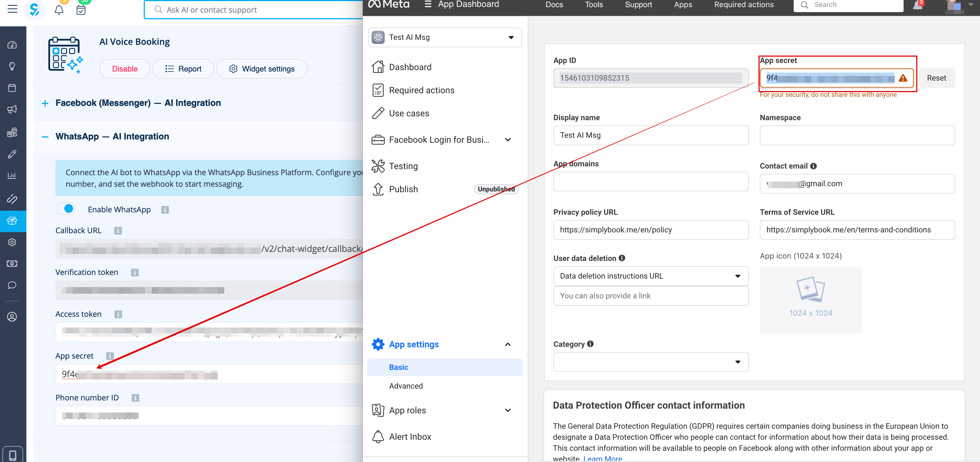
Task: Click the megaphone icon in the left sidebar
Action: [12, 110]
